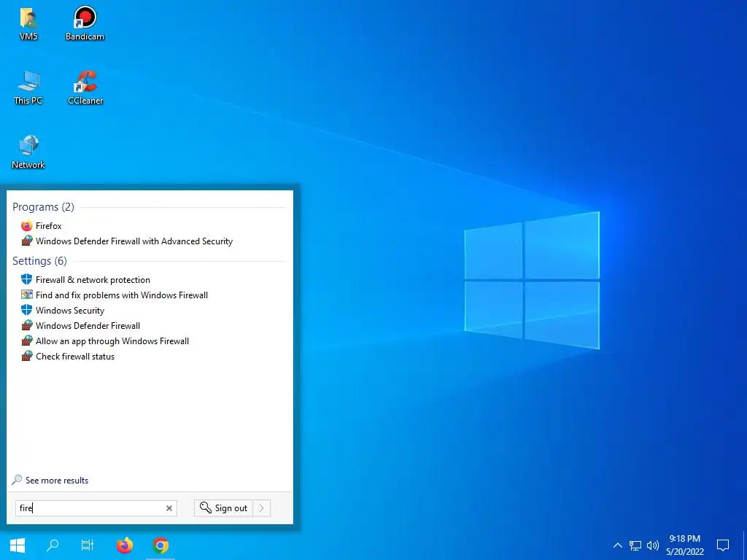Screen dimensions: 747x560
Task: Select Find and fix problems with Windows Firewall
Action: pos(122,295)
